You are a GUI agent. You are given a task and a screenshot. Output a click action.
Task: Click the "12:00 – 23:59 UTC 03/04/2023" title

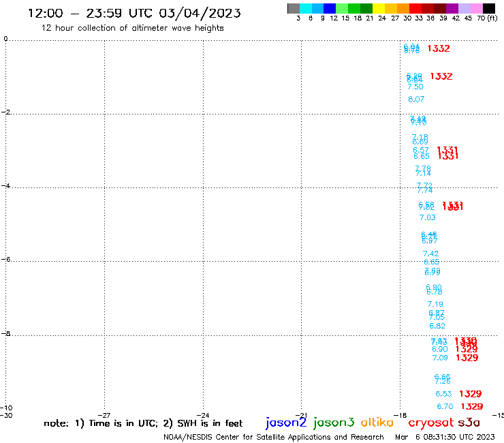[134, 13]
